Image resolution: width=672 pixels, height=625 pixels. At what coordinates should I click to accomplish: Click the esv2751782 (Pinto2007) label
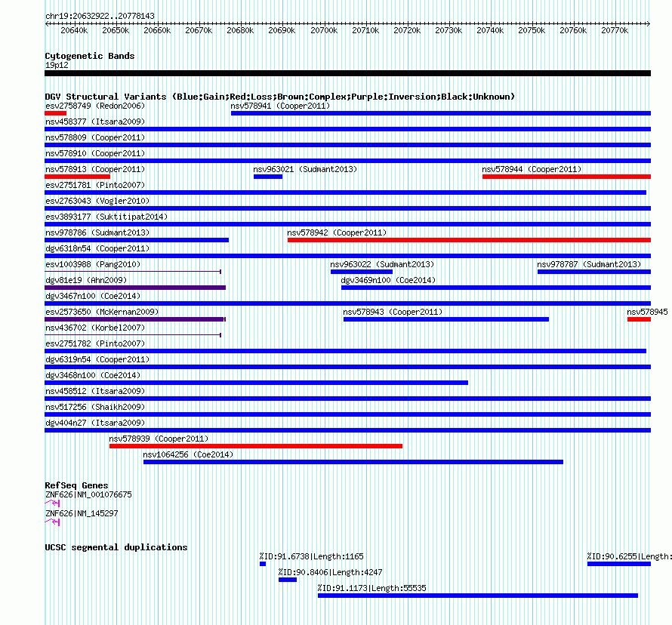coord(95,343)
